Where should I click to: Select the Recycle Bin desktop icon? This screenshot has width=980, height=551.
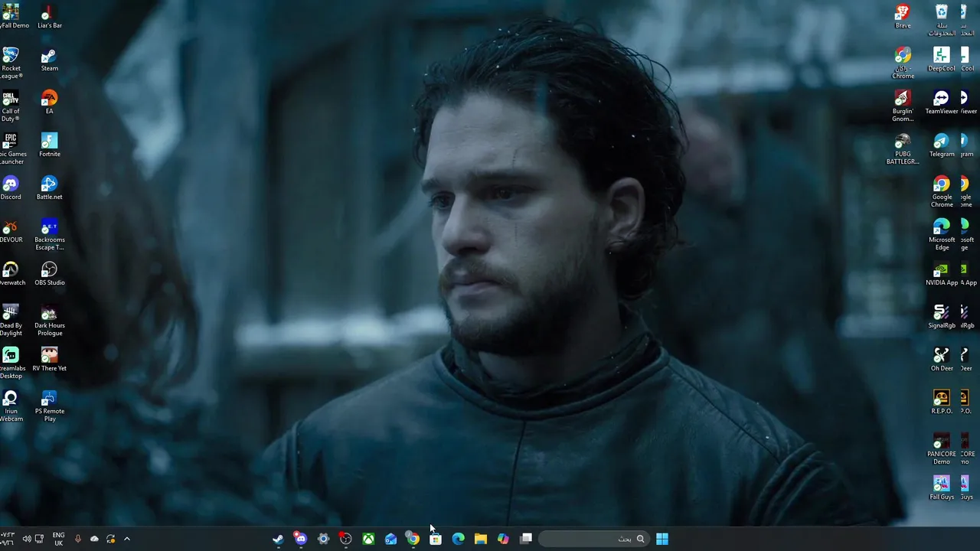[x=942, y=21]
